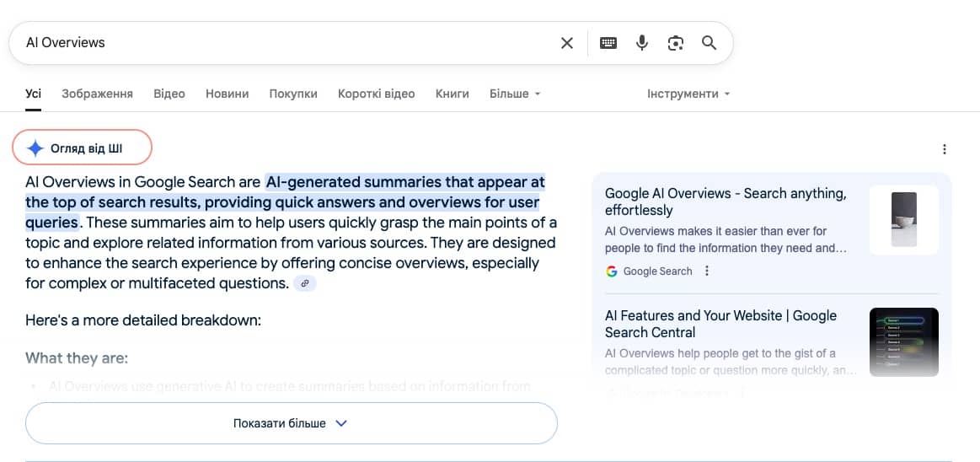
Task: Expand the Більше search categories dropdown
Action: click(x=514, y=94)
